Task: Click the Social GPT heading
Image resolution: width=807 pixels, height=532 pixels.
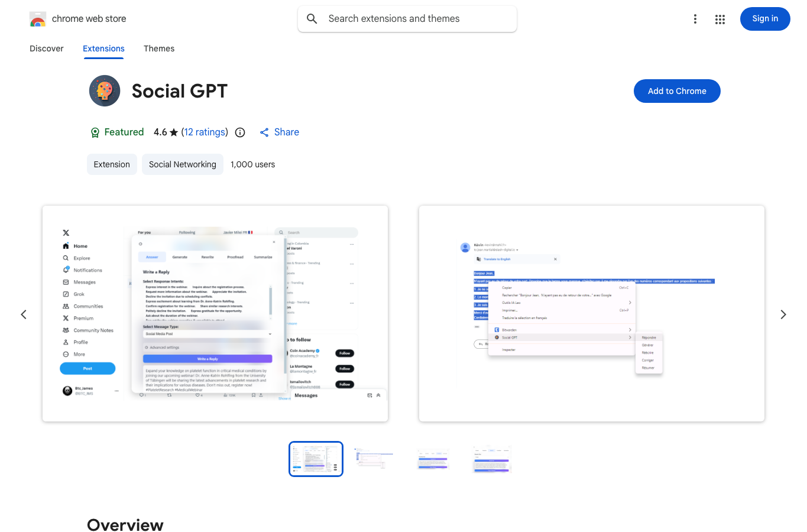Action: click(x=180, y=91)
